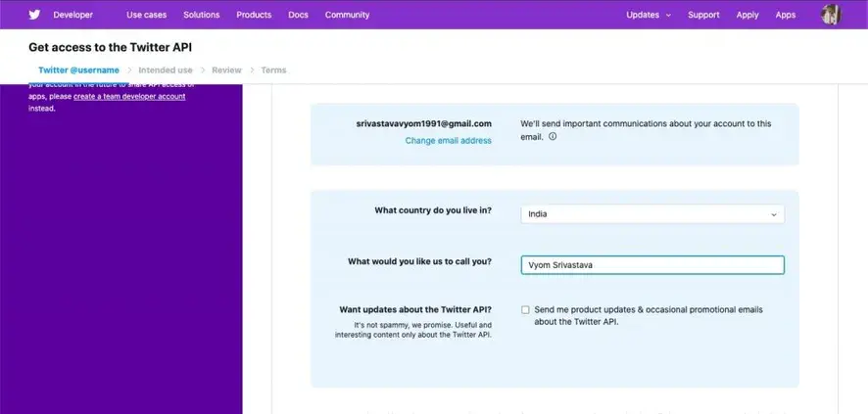
Task: Click the email info circle icon
Action: [553, 136]
